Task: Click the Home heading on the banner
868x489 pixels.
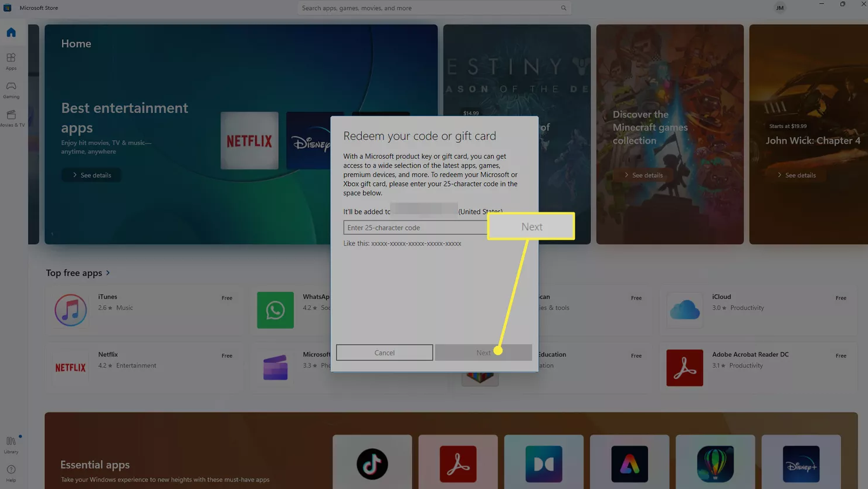Action: 76,43
